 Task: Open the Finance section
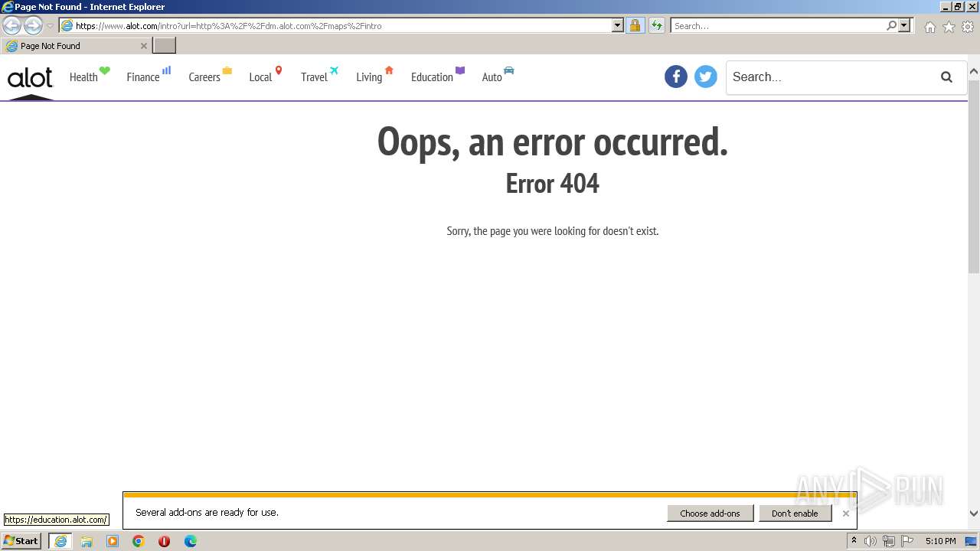[149, 76]
